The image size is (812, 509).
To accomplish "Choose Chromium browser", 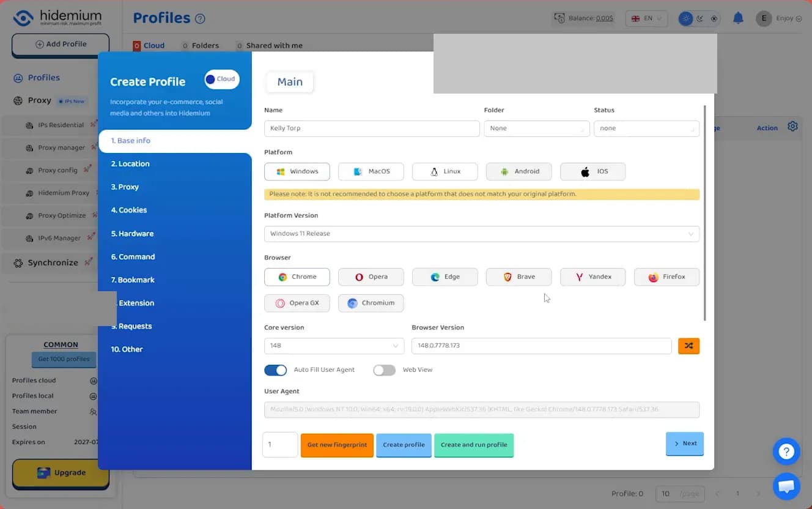I will [371, 303].
